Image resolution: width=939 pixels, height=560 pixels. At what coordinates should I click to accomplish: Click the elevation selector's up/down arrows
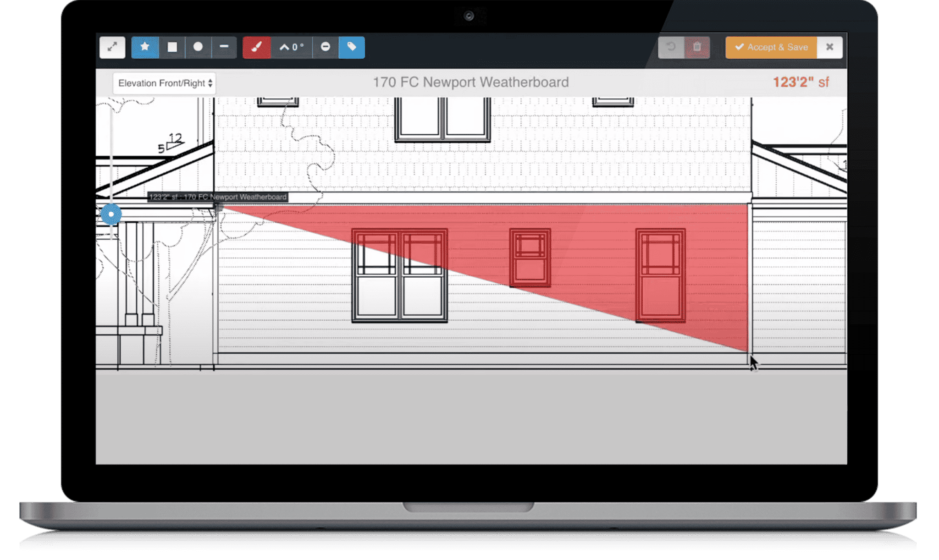(210, 83)
